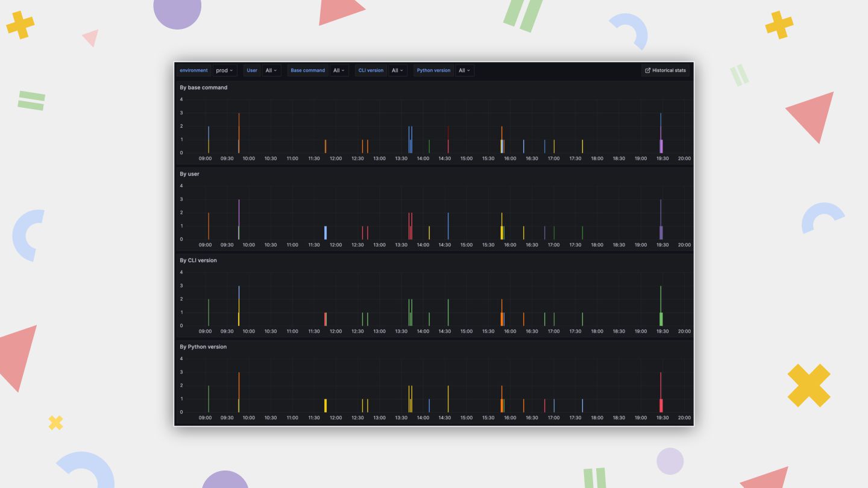
Task: Click 20:00 axis label in By base command chart
Action: [x=684, y=158]
